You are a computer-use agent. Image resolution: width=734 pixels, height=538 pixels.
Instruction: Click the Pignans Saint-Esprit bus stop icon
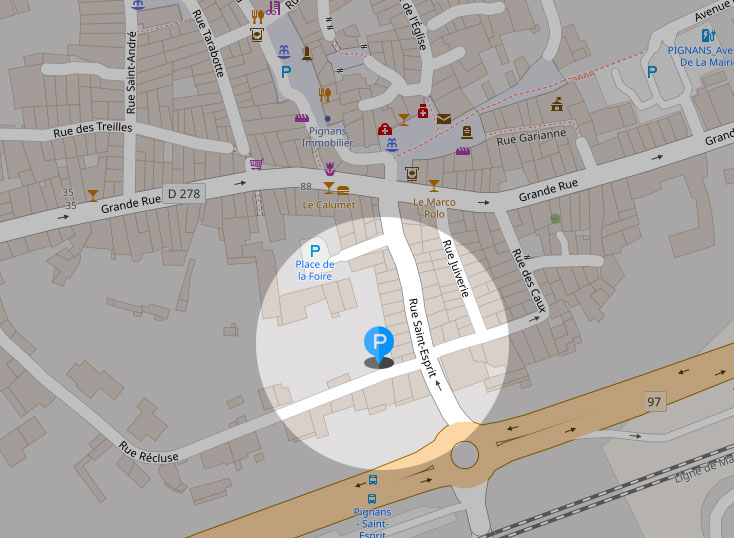click(x=372, y=499)
